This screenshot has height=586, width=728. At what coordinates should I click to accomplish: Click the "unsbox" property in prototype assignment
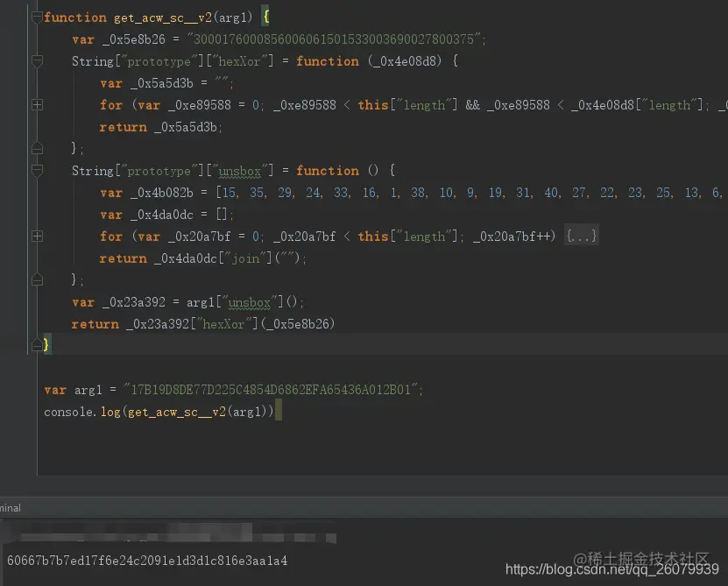coord(240,171)
